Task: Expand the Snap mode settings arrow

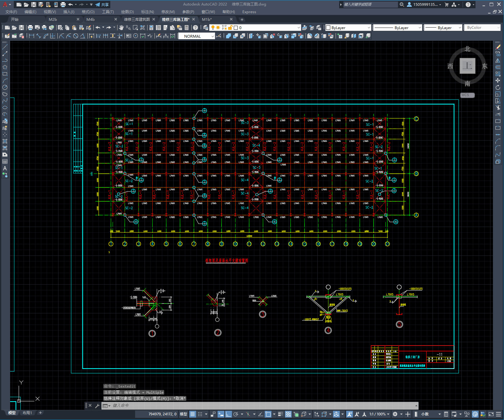Action: coord(206,414)
